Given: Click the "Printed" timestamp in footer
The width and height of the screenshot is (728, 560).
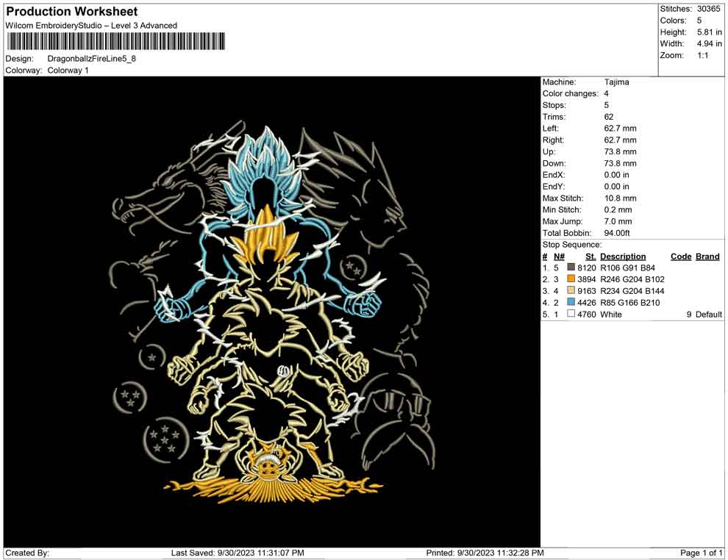Looking at the screenshot, I should (485, 553).
